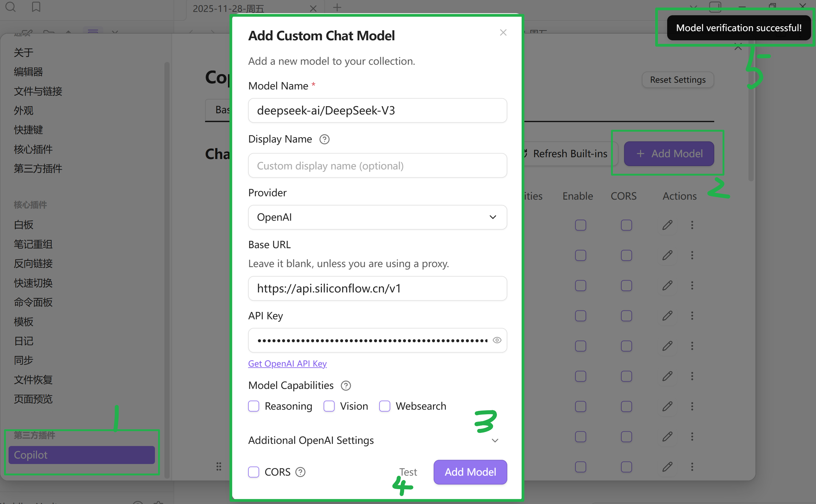Enable the Reasoning capability checkbox

(254, 406)
